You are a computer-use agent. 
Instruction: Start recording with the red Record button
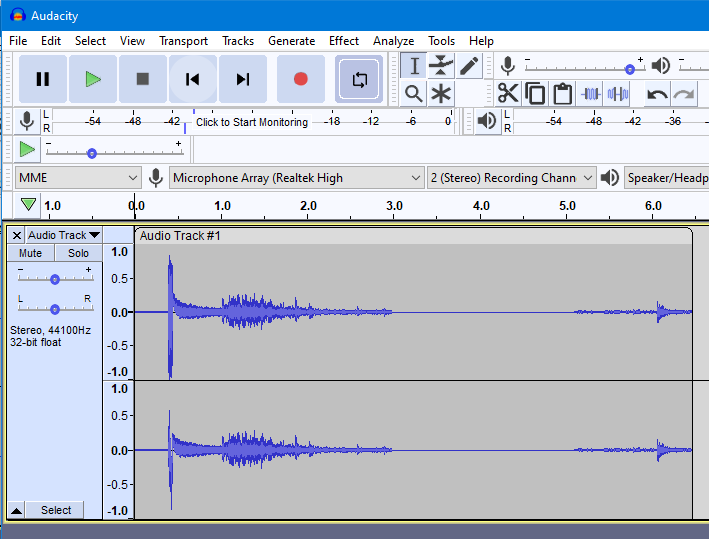click(x=301, y=79)
